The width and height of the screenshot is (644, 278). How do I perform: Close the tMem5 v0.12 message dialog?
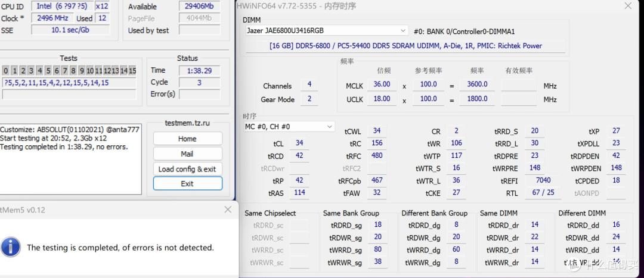pyautogui.click(x=228, y=210)
